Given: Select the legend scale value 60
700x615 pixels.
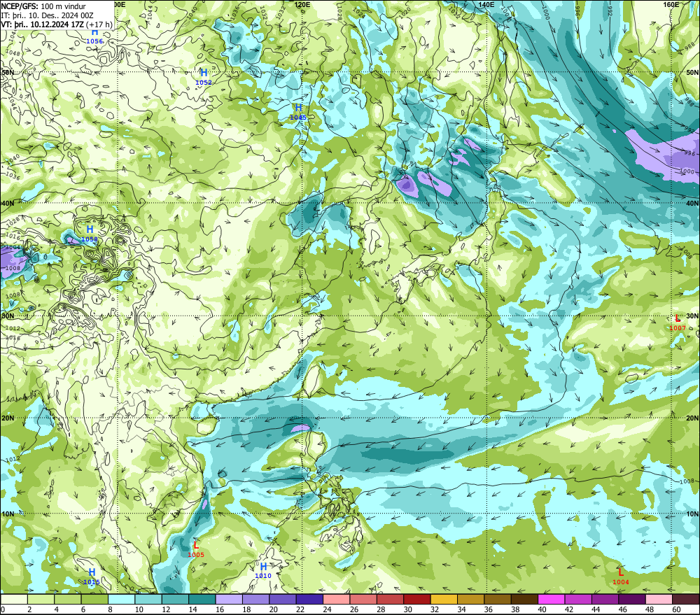Looking at the screenshot, I should (x=676, y=609).
